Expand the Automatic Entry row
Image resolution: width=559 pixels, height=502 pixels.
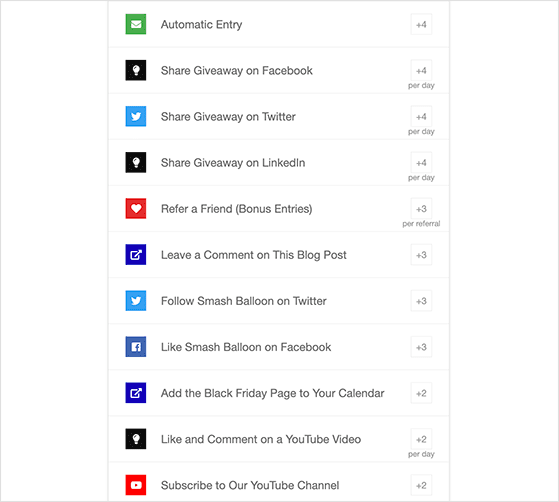point(279,24)
